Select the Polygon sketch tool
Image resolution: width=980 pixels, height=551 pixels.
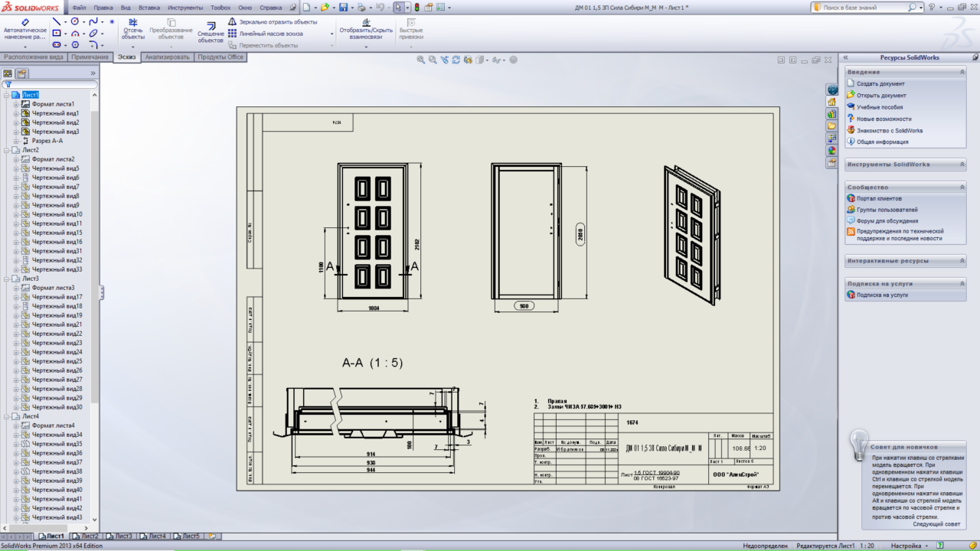click(x=75, y=45)
